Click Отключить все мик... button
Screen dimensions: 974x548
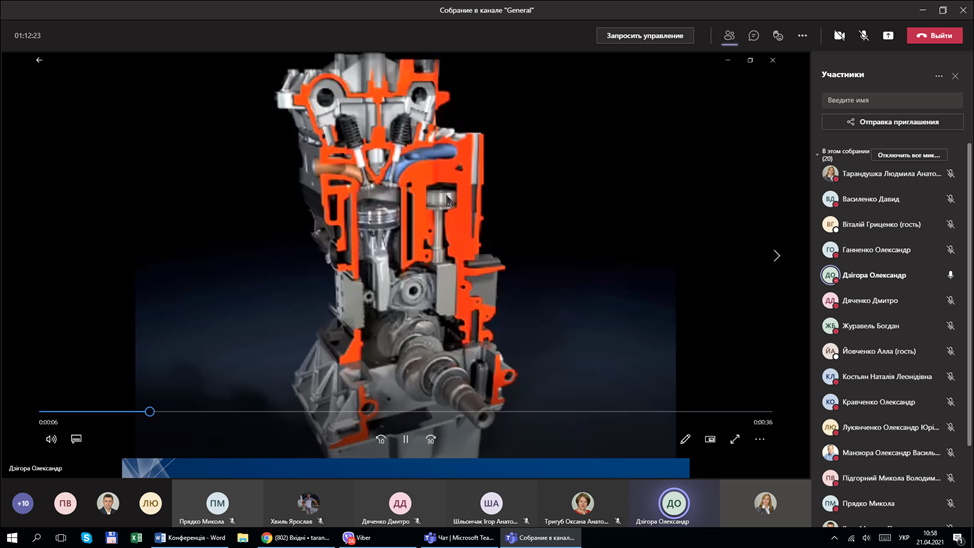(909, 155)
